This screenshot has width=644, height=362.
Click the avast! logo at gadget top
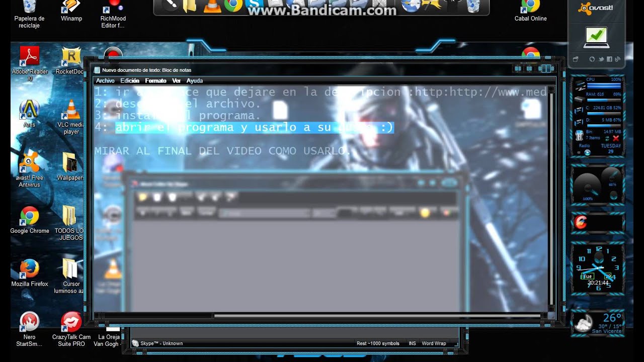pyautogui.click(x=596, y=8)
